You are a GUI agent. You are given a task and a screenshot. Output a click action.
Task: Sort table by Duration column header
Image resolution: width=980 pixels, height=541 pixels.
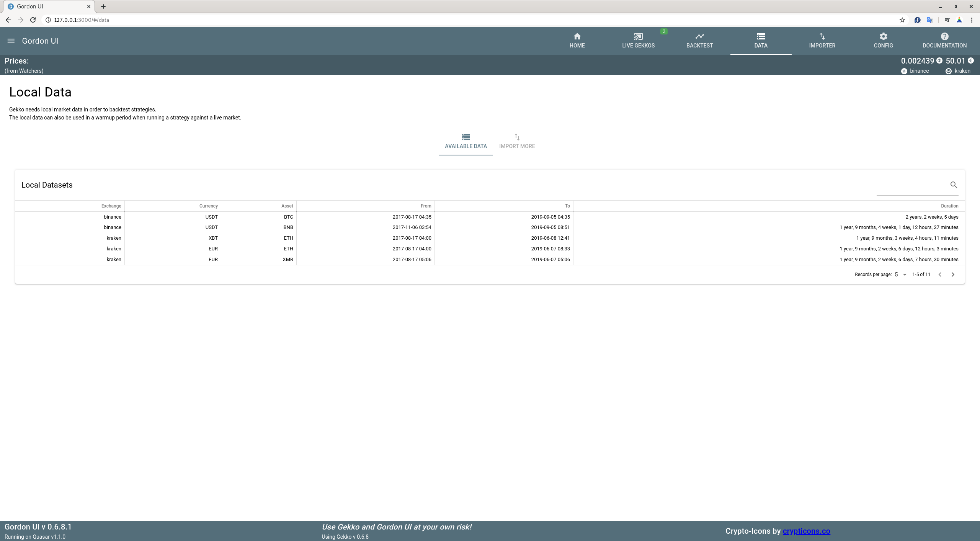949,206
